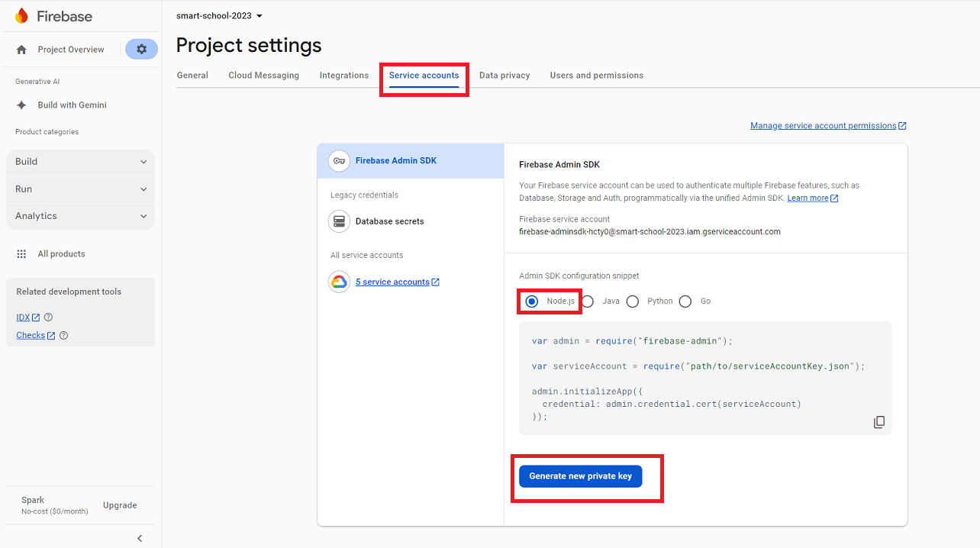
Task: Switch to the Integrations tab
Action: 344,76
